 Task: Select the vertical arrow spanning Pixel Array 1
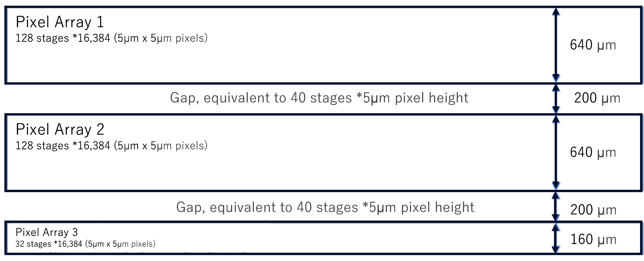point(556,45)
